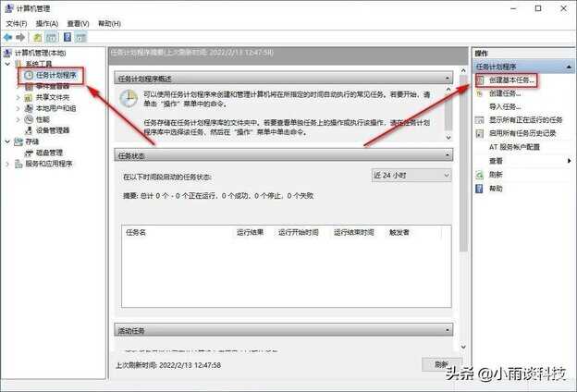Collapse the 任务状态 section
Screen dimensions: 577x392
point(448,155)
